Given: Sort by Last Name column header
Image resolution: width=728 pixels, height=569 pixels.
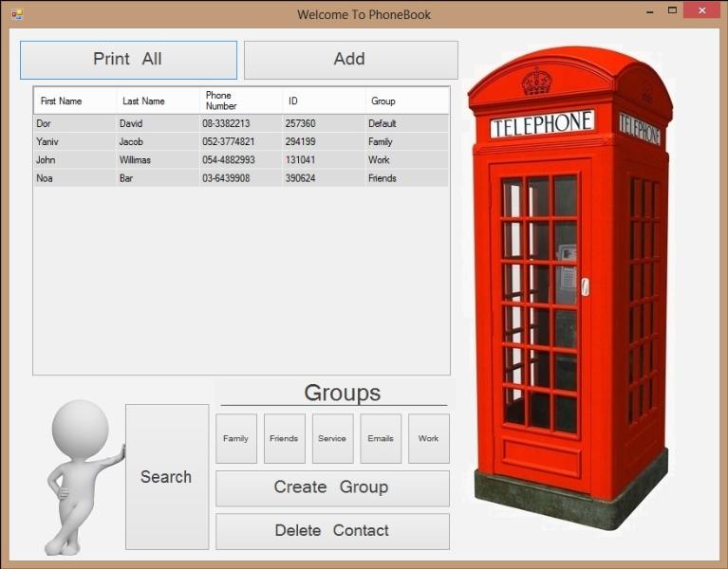Looking at the screenshot, I should click(158, 101).
